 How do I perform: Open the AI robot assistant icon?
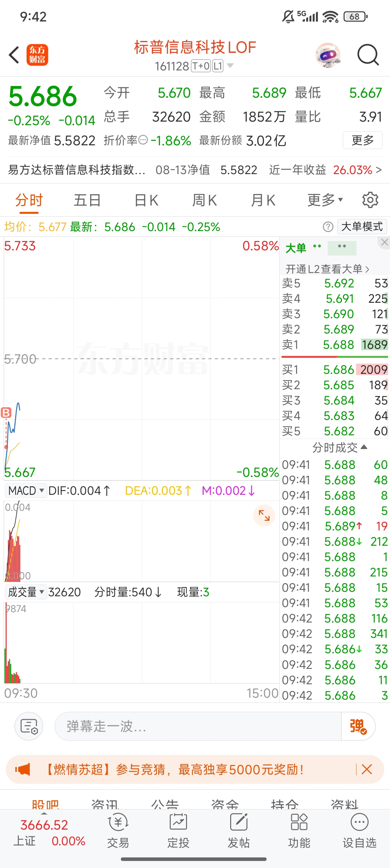point(328,55)
